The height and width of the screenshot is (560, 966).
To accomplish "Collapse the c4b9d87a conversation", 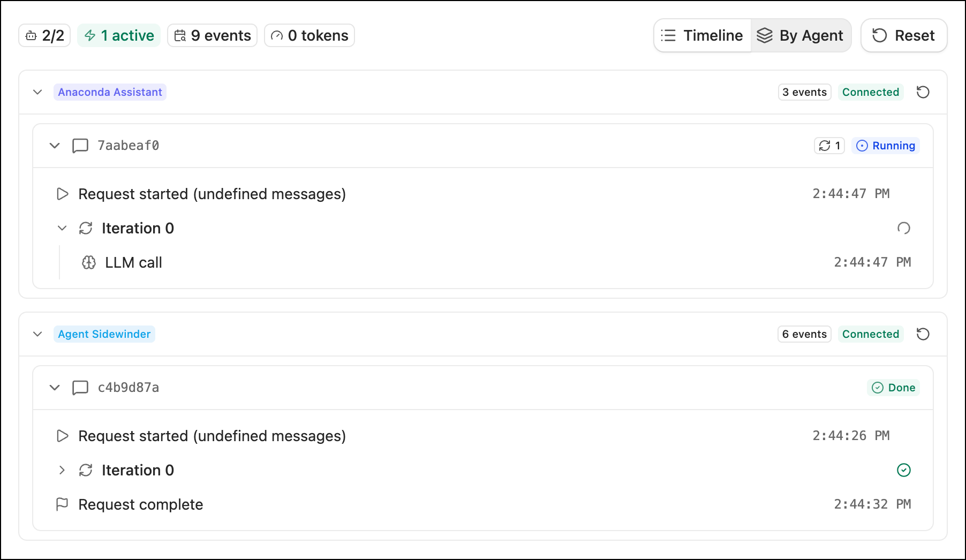I will pos(55,388).
